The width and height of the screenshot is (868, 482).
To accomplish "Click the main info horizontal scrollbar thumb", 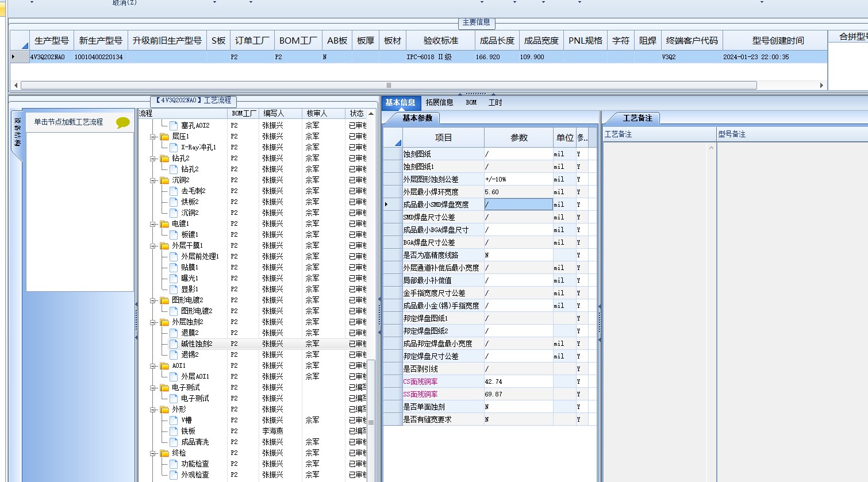I will click(389, 85).
